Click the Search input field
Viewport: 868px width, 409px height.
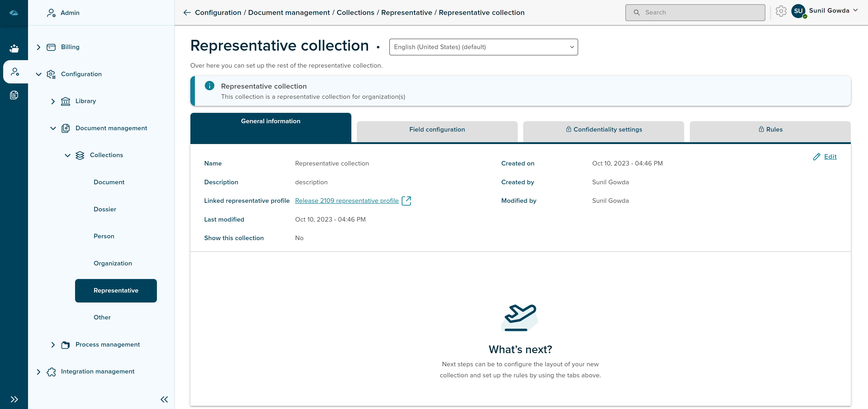pos(695,12)
